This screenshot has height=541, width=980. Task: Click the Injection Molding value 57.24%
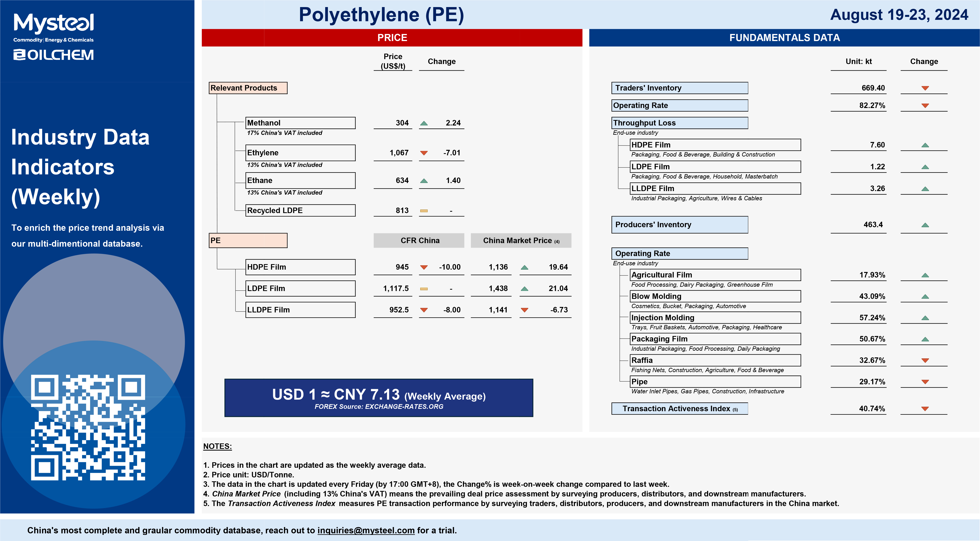pyautogui.click(x=872, y=318)
